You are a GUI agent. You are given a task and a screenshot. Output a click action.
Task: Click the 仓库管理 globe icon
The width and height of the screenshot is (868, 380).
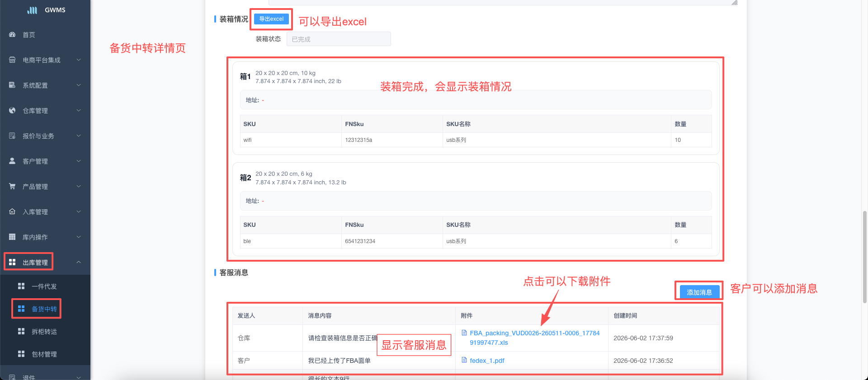[12, 111]
